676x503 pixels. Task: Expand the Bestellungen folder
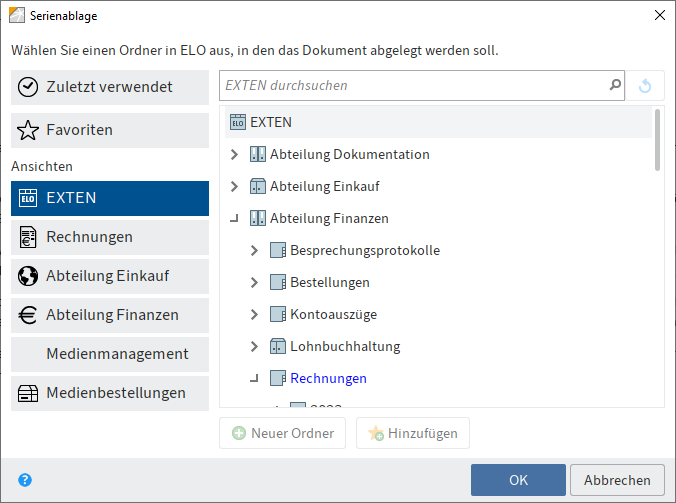click(254, 282)
